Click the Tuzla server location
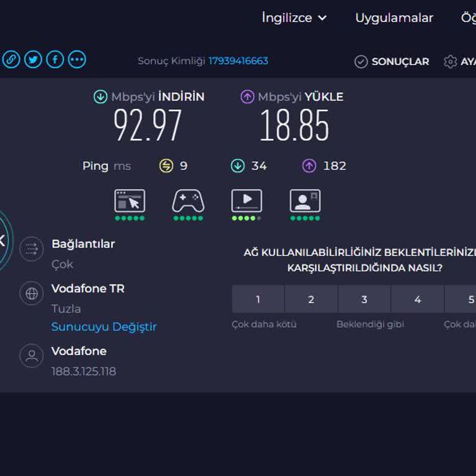Viewport: 476px width, 476px height. pyautogui.click(x=66, y=309)
